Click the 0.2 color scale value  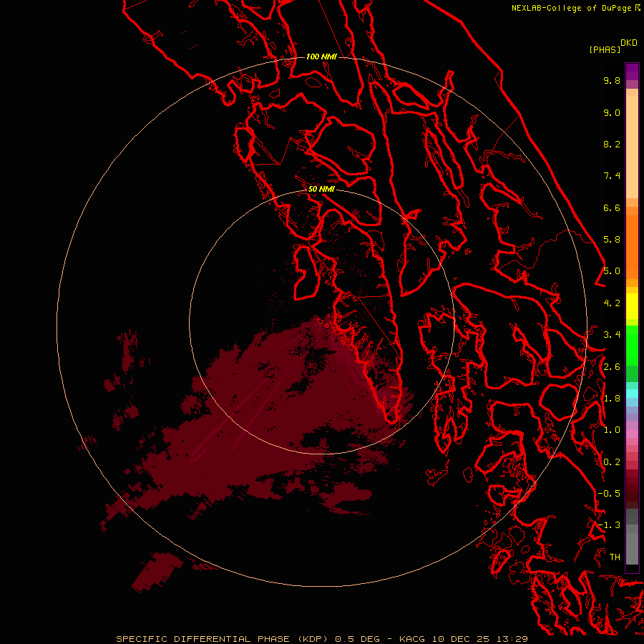point(612,462)
